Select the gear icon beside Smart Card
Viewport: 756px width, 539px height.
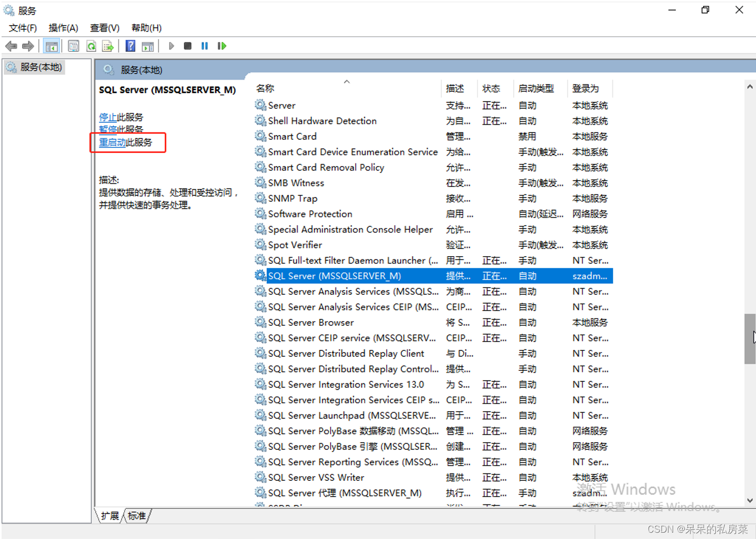[x=260, y=136]
